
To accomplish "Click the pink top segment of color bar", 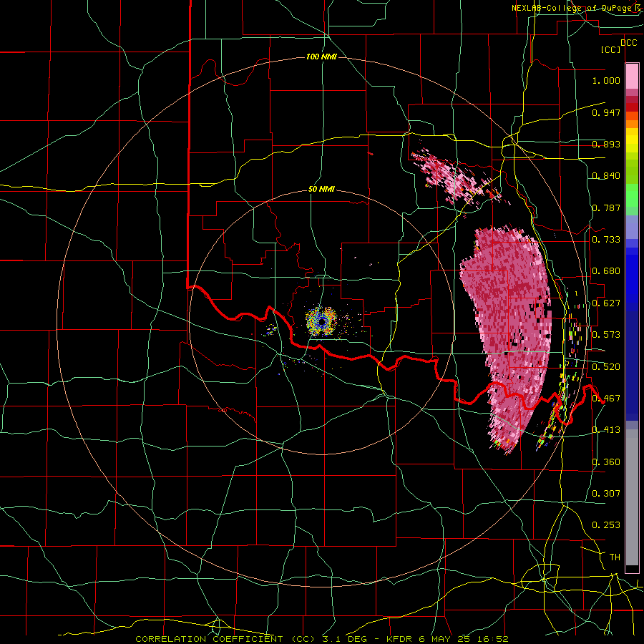I will (x=632, y=77).
